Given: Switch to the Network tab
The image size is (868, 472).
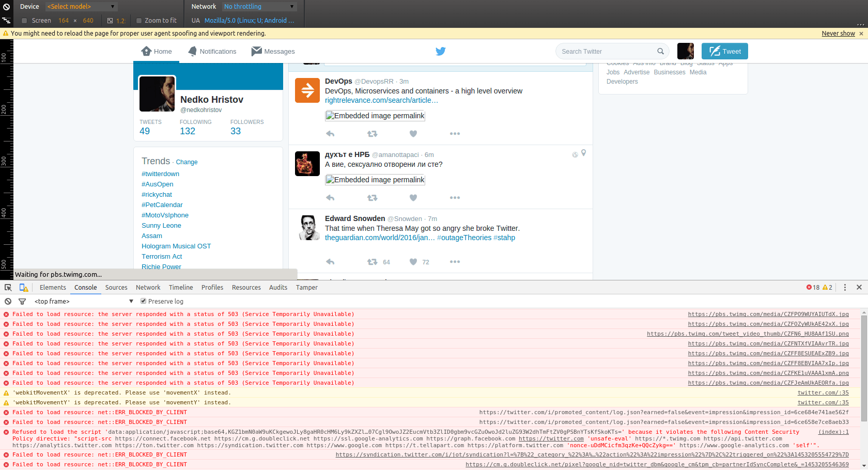Looking at the screenshot, I should [x=148, y=288].
